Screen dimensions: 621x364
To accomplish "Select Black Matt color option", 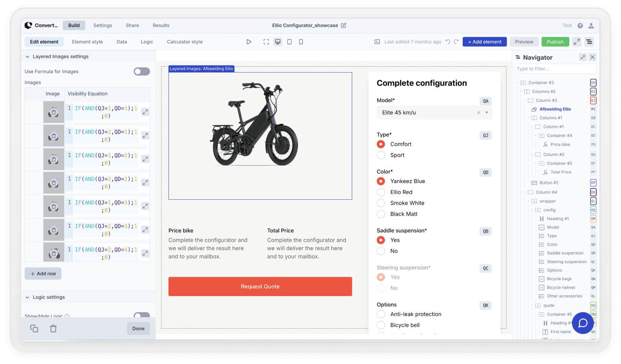I will pos(381,214).
